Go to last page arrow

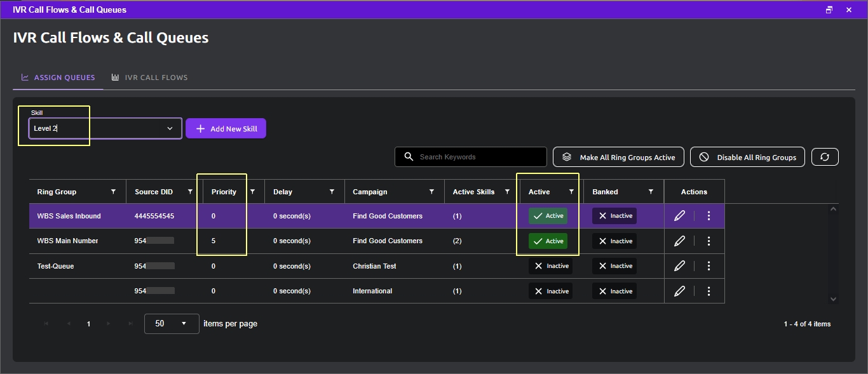pos(130,324)
